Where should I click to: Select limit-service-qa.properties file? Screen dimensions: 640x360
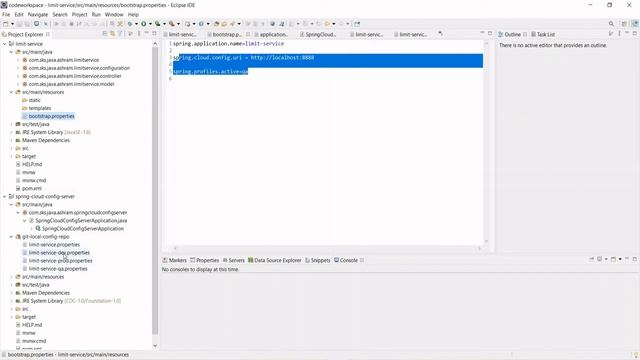[x=58, y=269]
